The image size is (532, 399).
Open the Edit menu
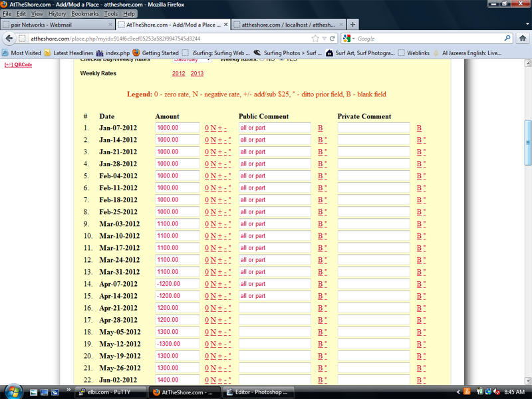coord(21,14)
